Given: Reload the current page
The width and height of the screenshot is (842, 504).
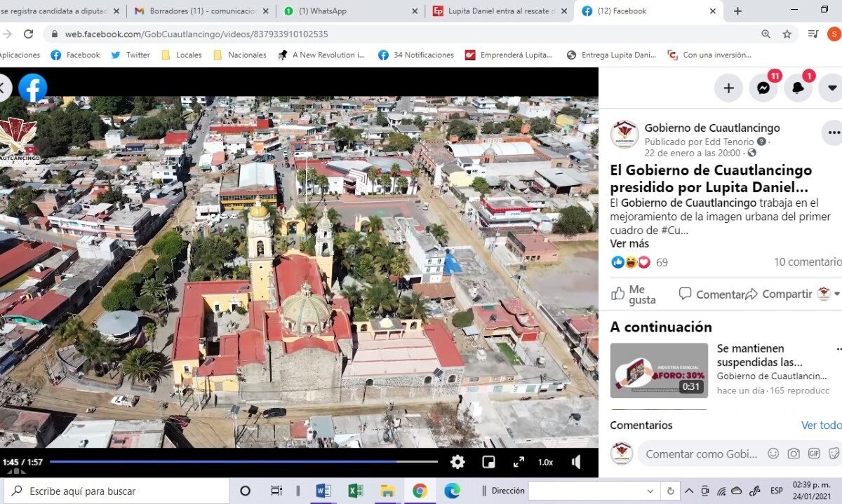Looking at the screenshot, I should (x=28, y=34).
